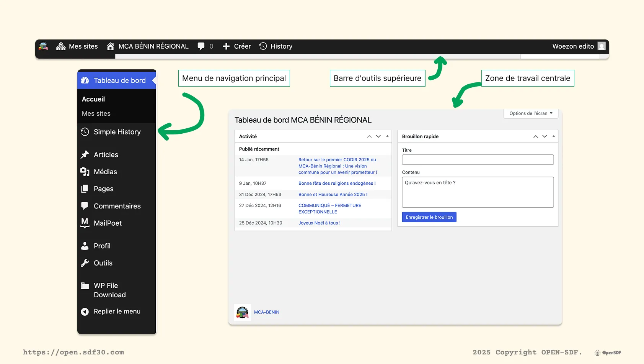
Task: Open Médias via its media icon
Action: tap(85, 172)
